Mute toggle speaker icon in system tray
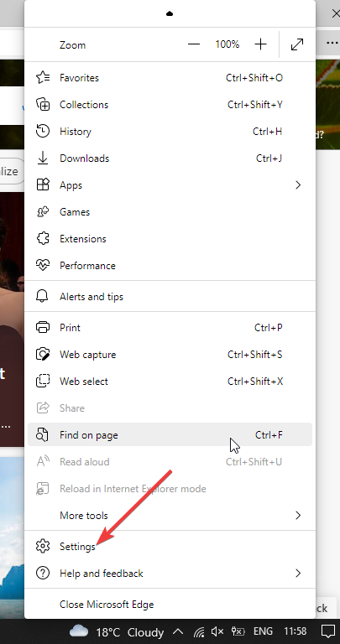340x644 pixels. (x=217, y=631)
